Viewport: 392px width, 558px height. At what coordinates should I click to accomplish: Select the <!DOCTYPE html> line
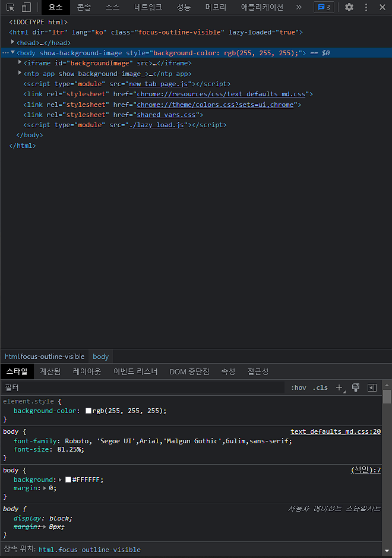(39, 22)
